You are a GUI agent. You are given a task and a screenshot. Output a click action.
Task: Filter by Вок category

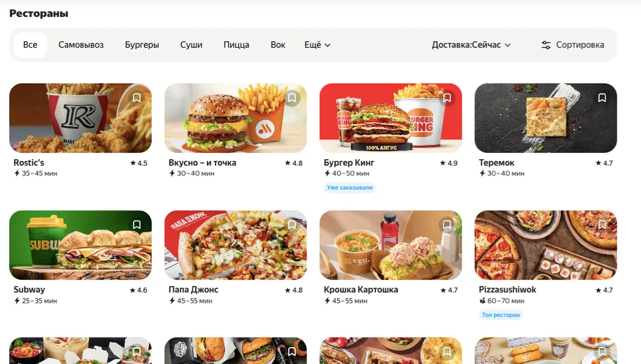coord(278,45)
